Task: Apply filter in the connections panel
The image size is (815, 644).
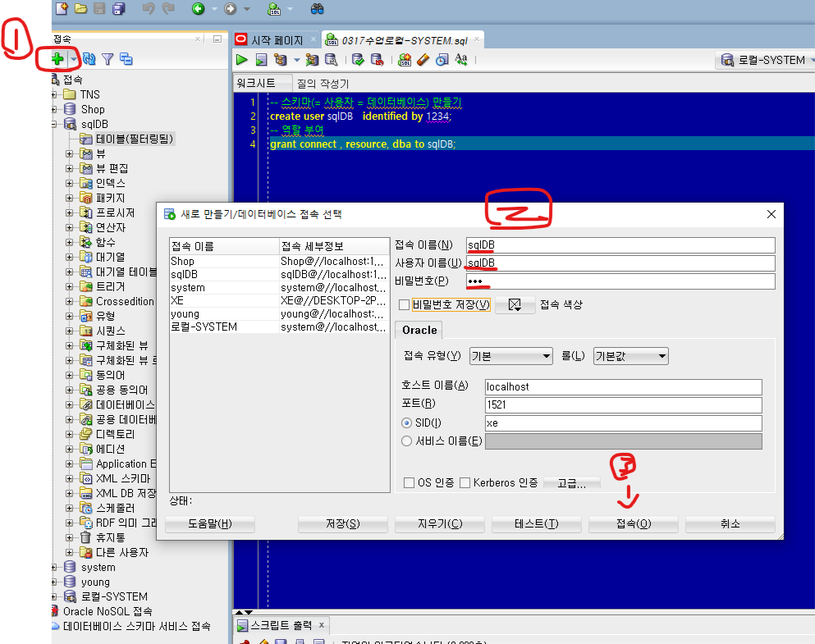Action: tap(108, 59)
